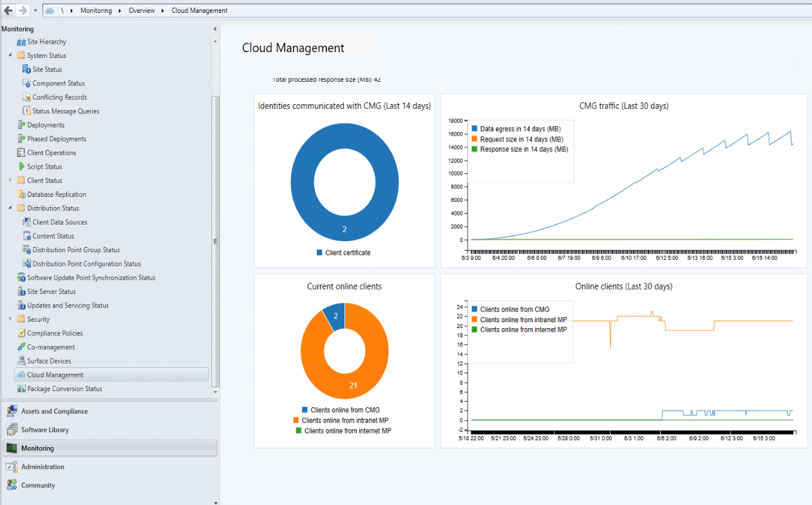Click the Site Hierarchy icon
The image size is (812, 505).
click(21, 42)
